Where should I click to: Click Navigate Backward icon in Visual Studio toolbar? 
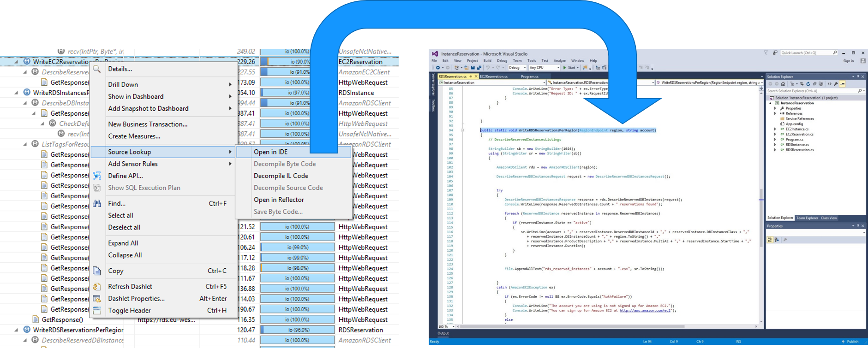(x=438, y=68)
